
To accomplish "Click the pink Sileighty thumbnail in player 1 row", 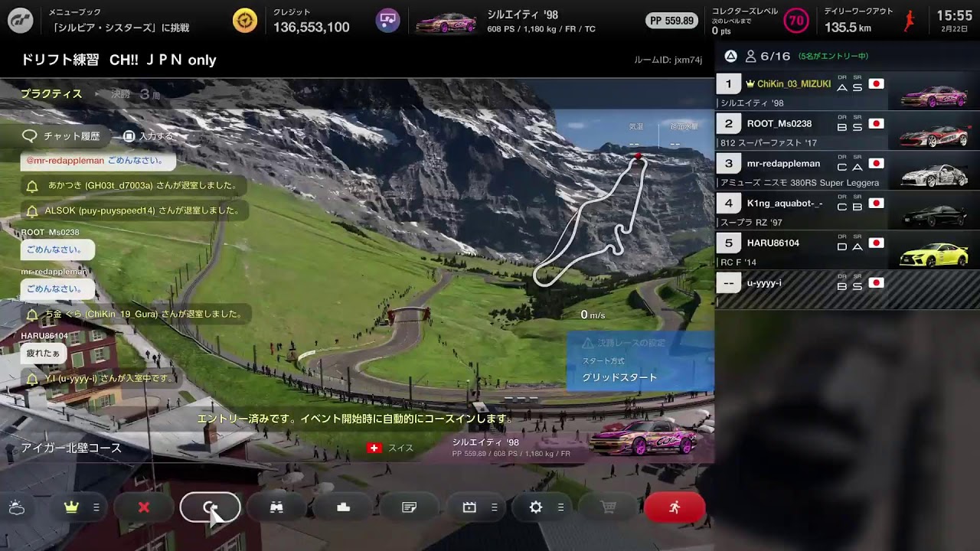I will click(x=933, y=95).
